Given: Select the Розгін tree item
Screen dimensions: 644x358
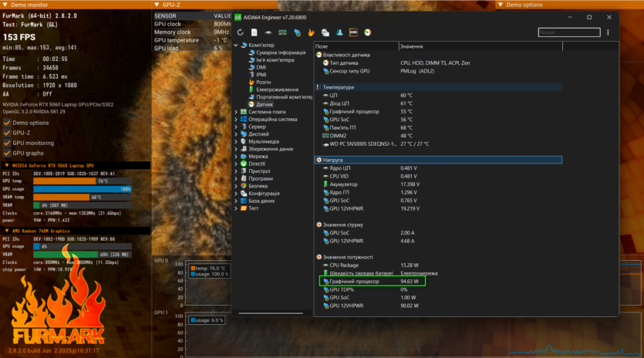Looking at the screenshot, I should click(x=263, y=82).
